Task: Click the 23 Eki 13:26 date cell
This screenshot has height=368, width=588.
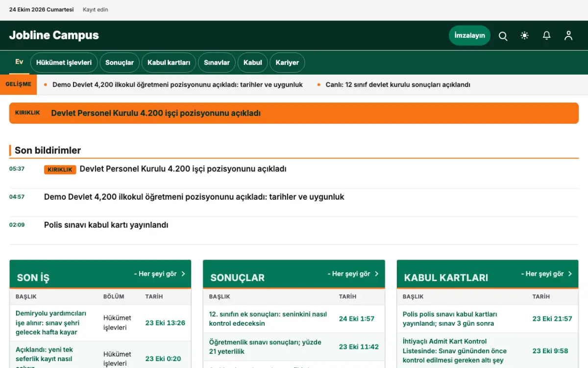Action: click(x=165, y=323)
